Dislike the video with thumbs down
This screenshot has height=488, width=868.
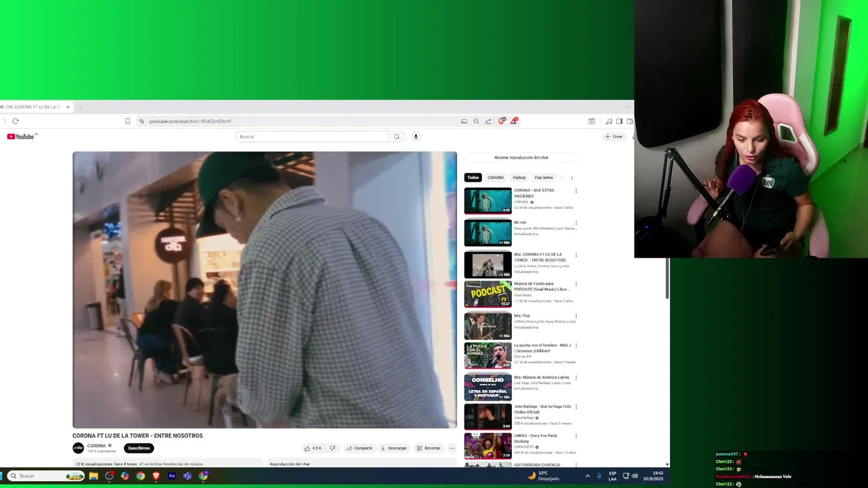[x=332, y=448]
